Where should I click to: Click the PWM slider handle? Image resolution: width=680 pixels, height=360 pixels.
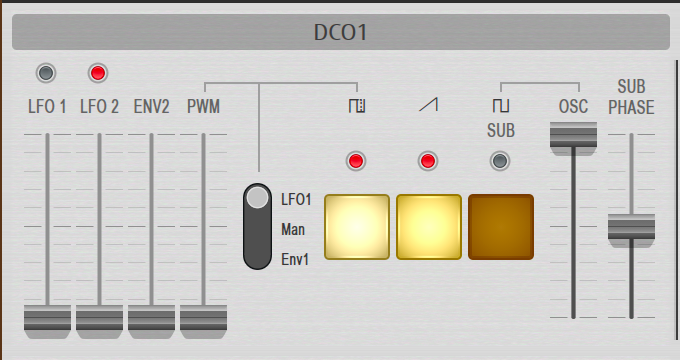click(203, 321)
